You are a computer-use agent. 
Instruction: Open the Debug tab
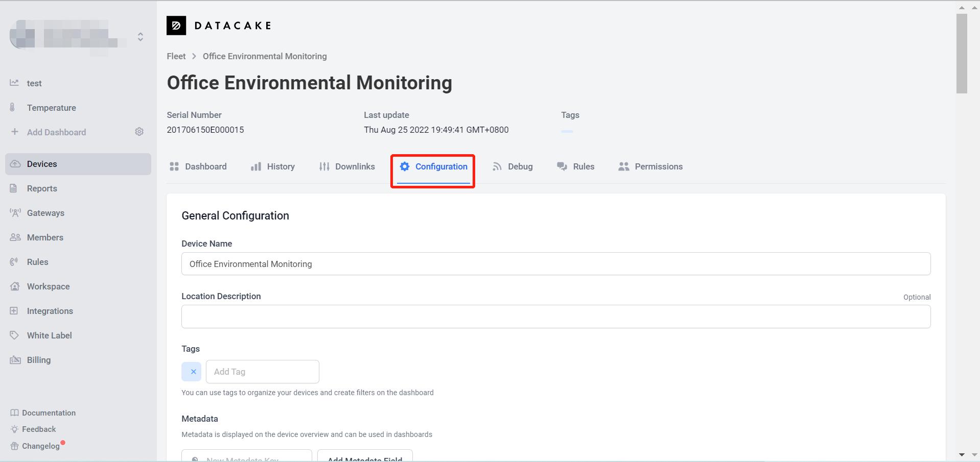pyautogui.click(x=512, y=166)
